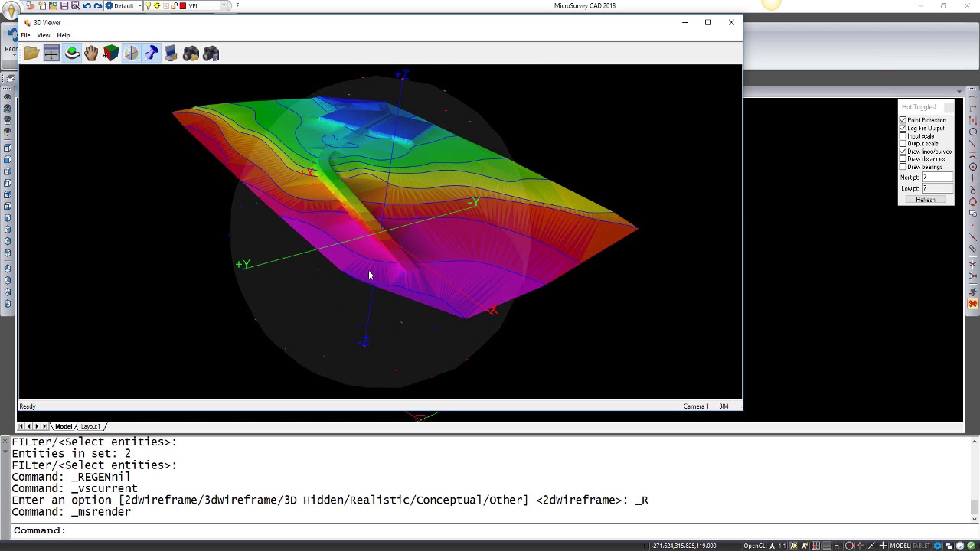Image resolution: width=980 pixels, height=551 pixels.
Task: Enable Output scale checkbox
Action: (x=903, y=143)
